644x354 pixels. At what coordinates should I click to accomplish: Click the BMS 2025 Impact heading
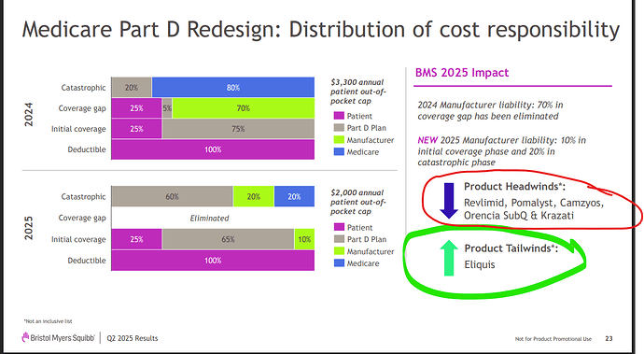(462, 73)
